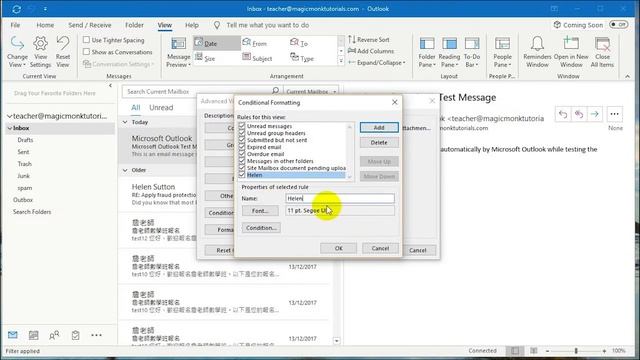Image resolution: width=640 pixels, height=360 pixels.
Task: Collapse the folder pane with the chevron
Action: coord(110,86)
